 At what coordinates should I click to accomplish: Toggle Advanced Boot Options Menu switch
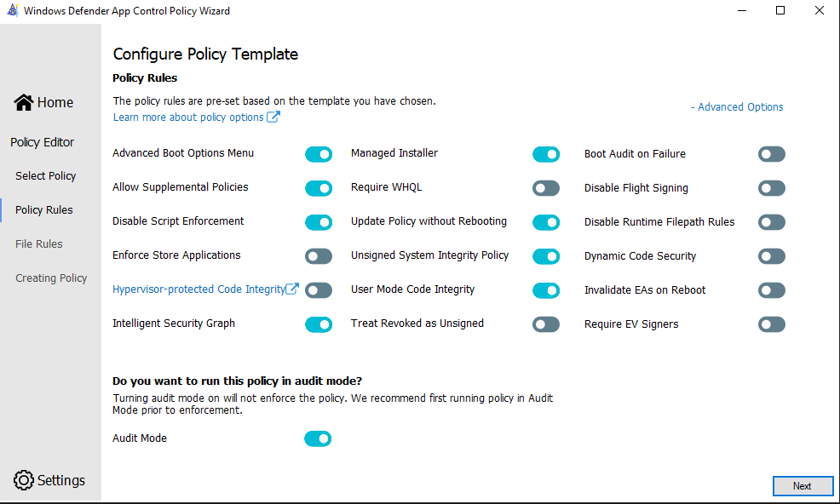click(319, 154)
